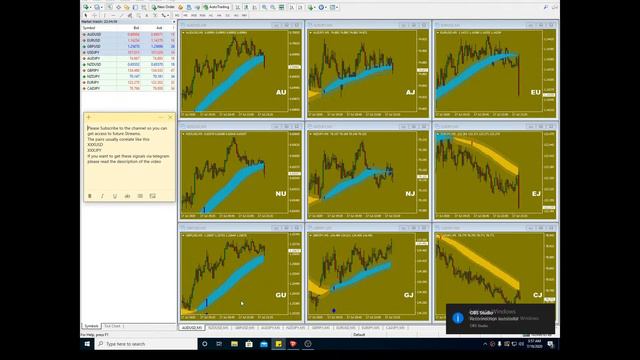Viewport: 640px width, 360px height.
Task: Toggle strikethrough in the sticky note
Action: [x=127, y=196]
